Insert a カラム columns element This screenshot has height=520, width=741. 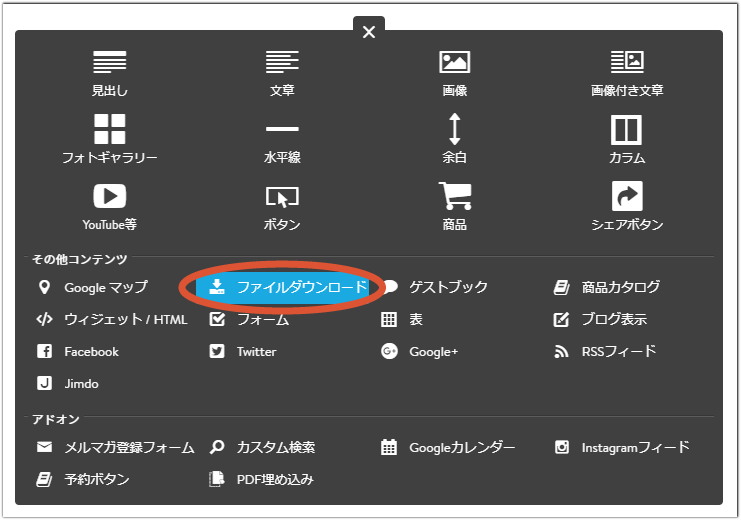point(627,139)
